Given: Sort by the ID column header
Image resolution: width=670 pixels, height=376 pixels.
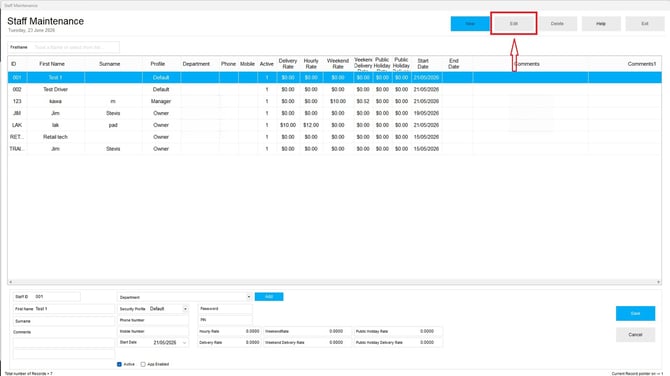Looking at the screenshot, I should tap(14, 64).
